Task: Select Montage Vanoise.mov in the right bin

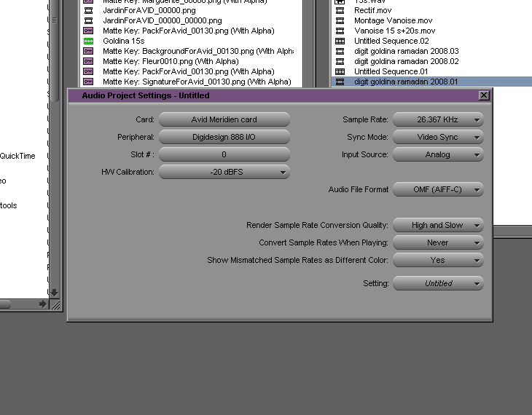Action: 394,20
